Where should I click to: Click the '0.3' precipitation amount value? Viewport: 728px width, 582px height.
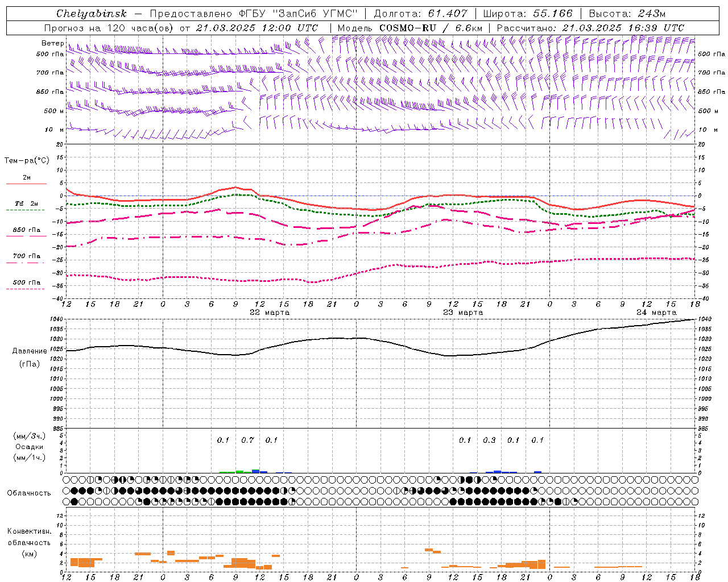pos(489,440)
